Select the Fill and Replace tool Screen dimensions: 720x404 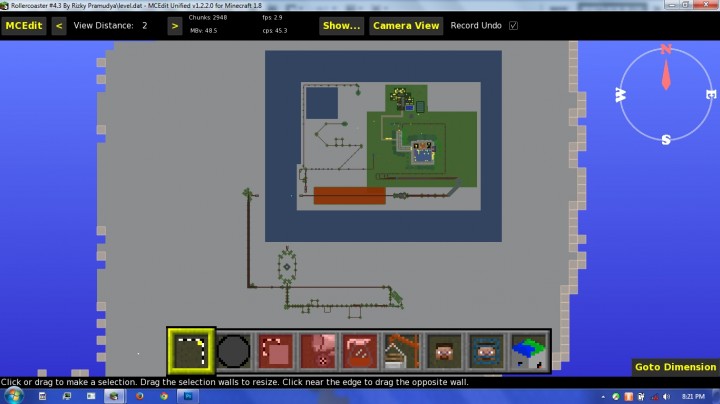(318, 352)
